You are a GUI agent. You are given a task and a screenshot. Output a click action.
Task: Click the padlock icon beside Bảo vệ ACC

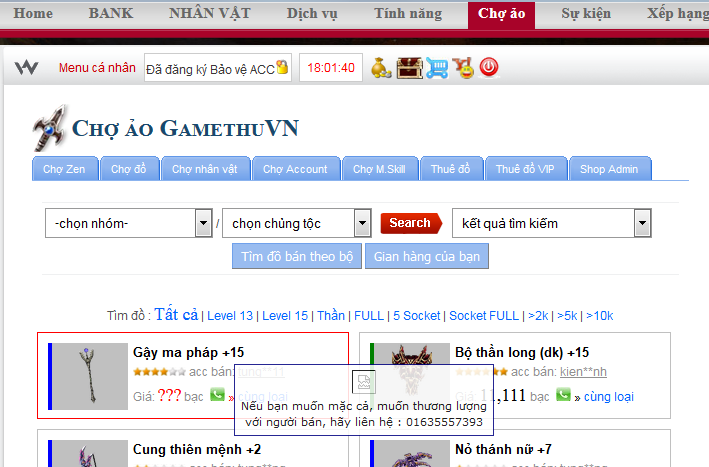click(x=282, y=66)
